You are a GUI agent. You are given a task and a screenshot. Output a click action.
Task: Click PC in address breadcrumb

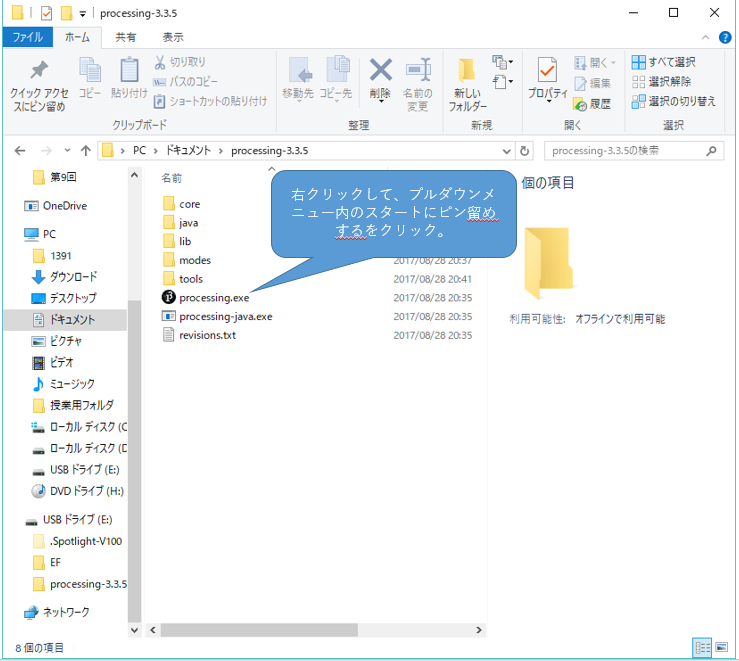click(x=139, y=151)
